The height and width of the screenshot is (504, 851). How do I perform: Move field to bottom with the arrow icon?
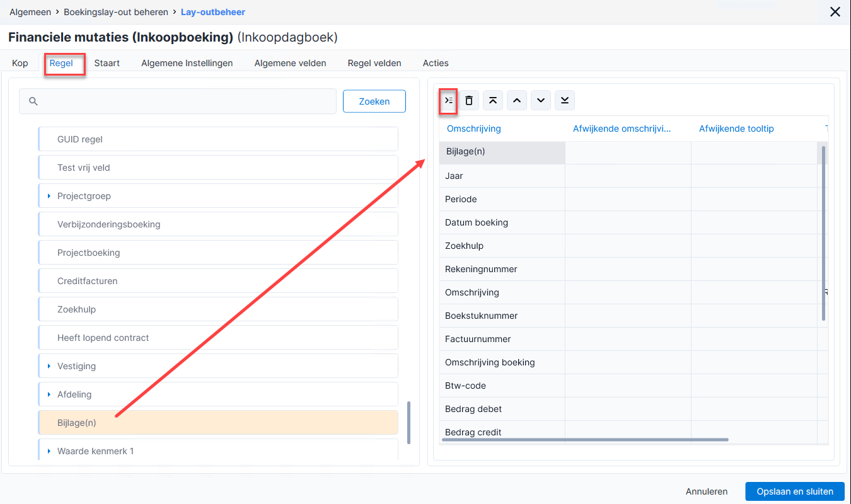565,101
